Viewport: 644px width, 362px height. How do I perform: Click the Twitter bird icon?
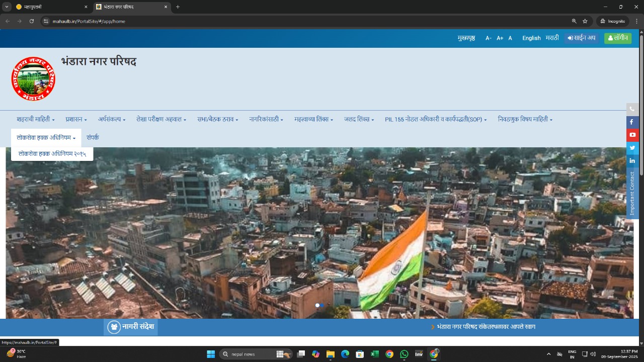point(632,148)
